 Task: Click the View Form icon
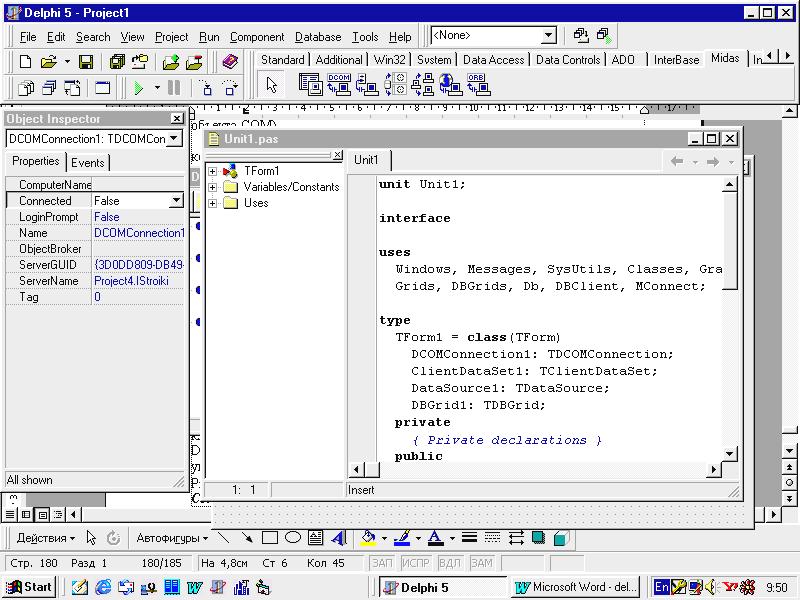pyautogui.click(x=49, y=88)
